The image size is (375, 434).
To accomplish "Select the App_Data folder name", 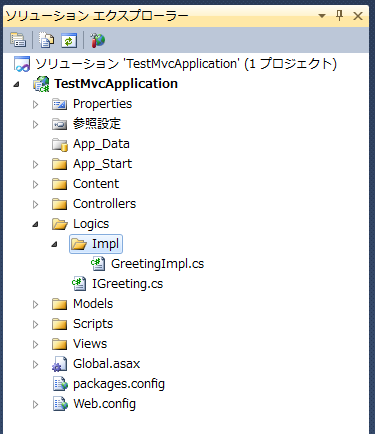I will tap(101, 144).
